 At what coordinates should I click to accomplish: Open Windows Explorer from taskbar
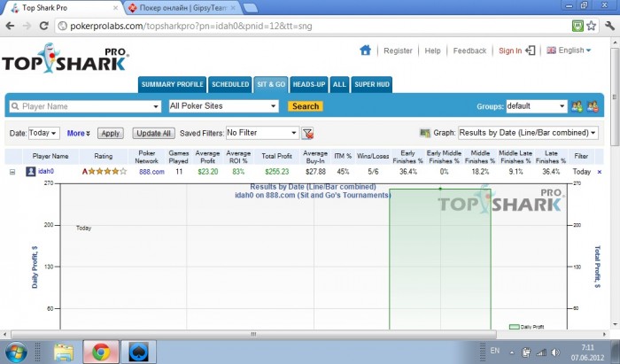(x=63, y=352)
